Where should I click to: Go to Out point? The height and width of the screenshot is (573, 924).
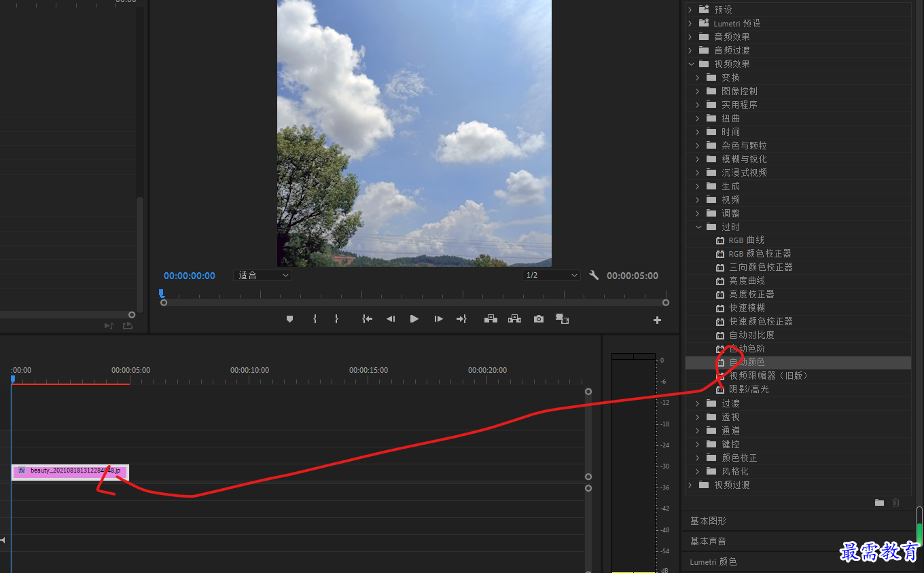click(x=461, y=319)
